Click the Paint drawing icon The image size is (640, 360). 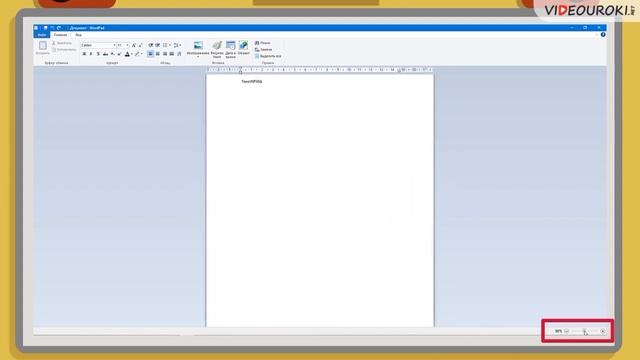217,45
